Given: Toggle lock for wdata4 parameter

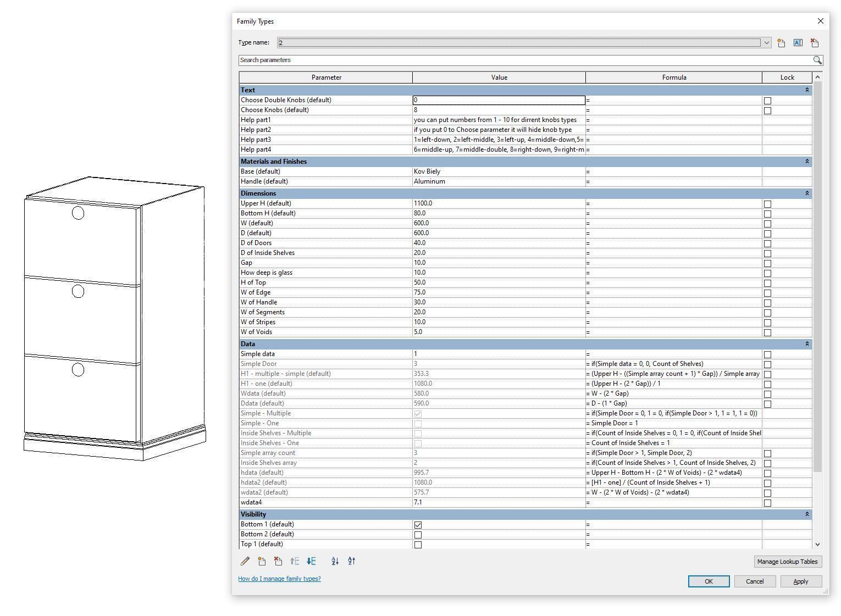Looking at the screenshot, I should [767, 503].
